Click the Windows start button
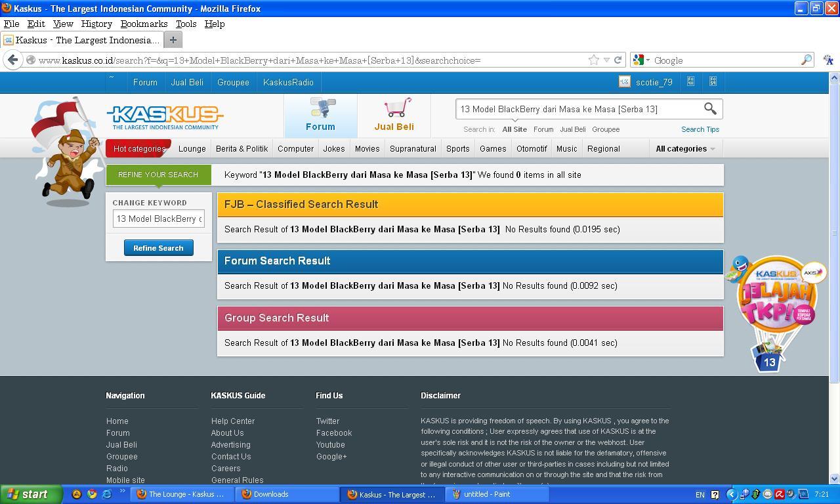Image resolution: width=840 pixels, height=504 pixels. click(x=31, y=494)
